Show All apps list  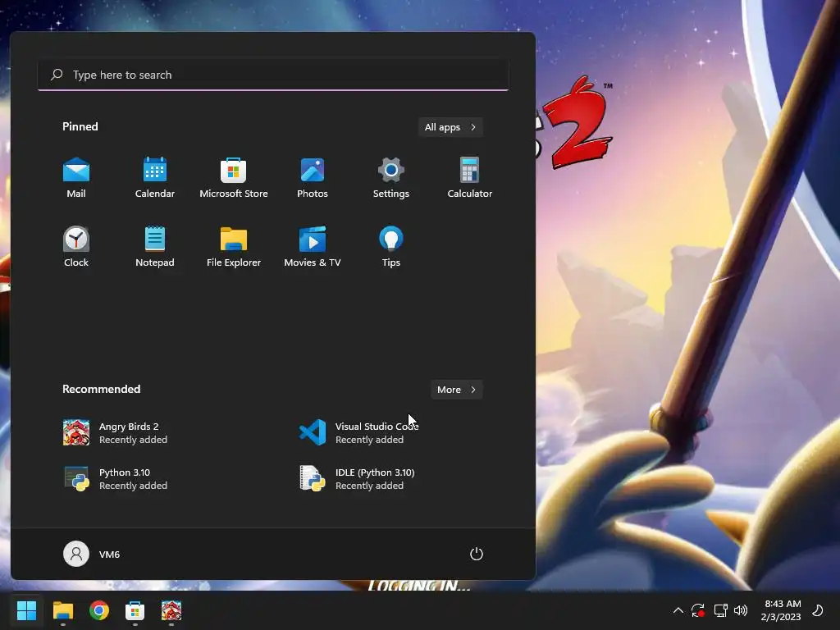click(450, 127)
